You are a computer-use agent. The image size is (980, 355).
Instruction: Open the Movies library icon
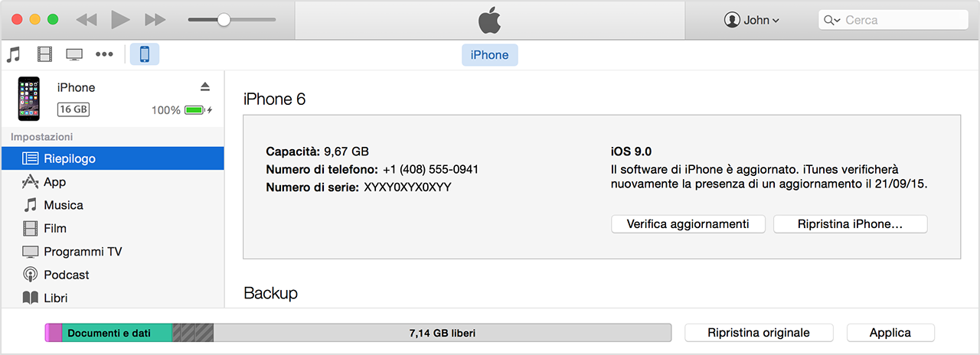44,54
